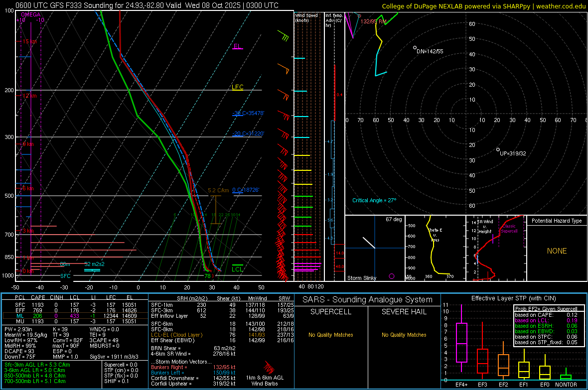588x390 pixels.
Task: Click the cyan SFC label on skew-T
Action: [65, 275]
